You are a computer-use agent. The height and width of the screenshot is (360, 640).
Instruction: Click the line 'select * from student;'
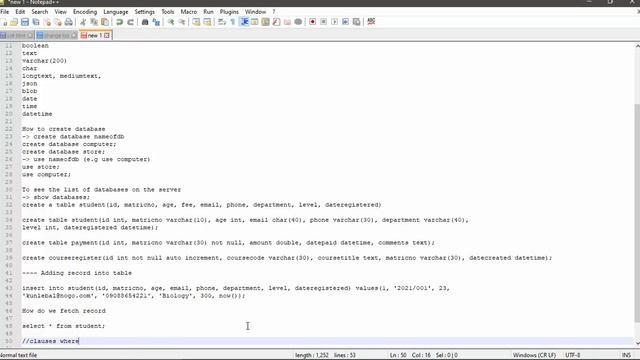tap(64, 326)
